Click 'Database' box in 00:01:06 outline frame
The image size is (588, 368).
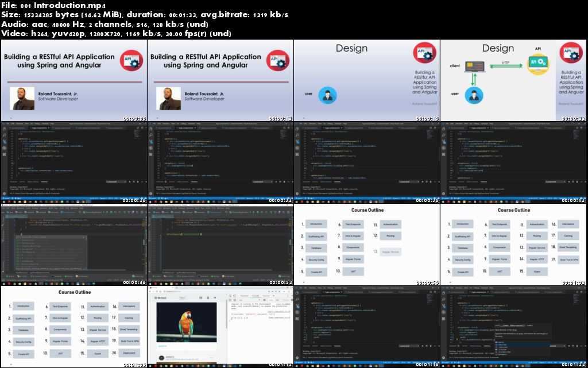click(23, 330)
